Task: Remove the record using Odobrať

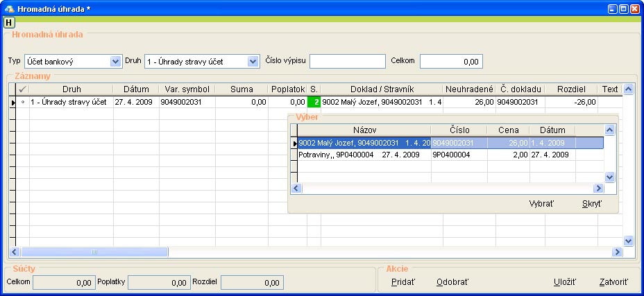Action: click(x=452, y=282)
